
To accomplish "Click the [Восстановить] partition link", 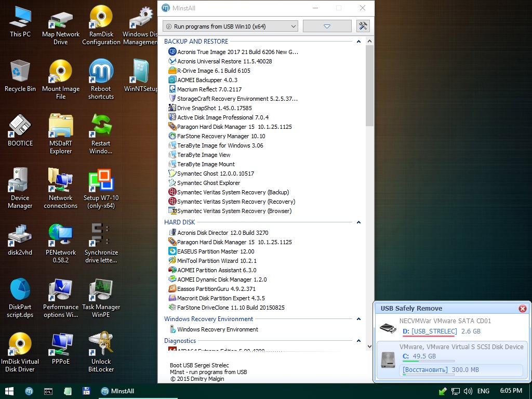I will pyautogui.click(x=425, y=370).
